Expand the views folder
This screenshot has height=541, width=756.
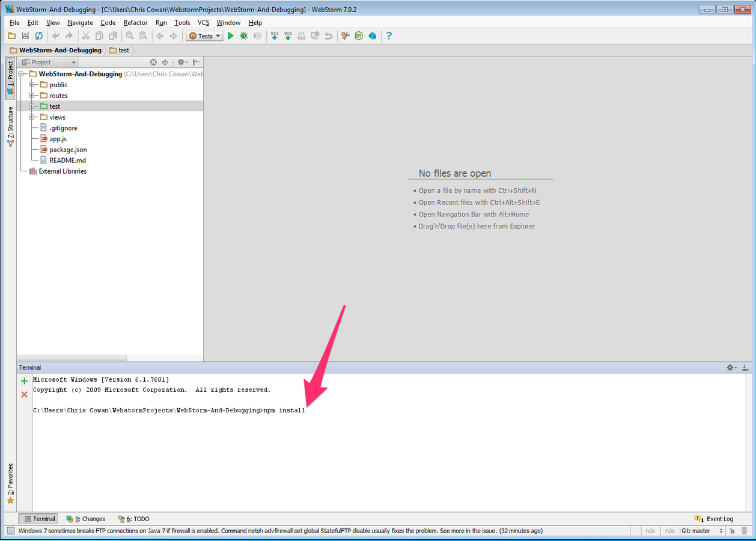32,117
